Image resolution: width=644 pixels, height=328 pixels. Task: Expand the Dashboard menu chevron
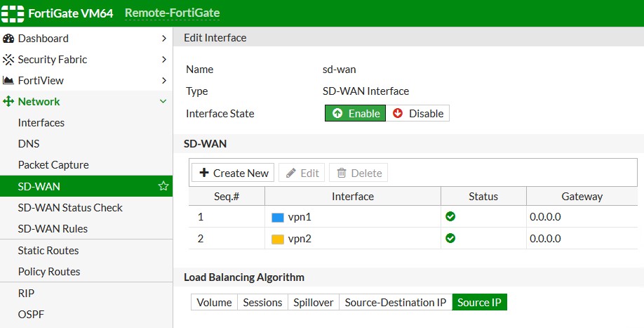[x=163, y=39]
